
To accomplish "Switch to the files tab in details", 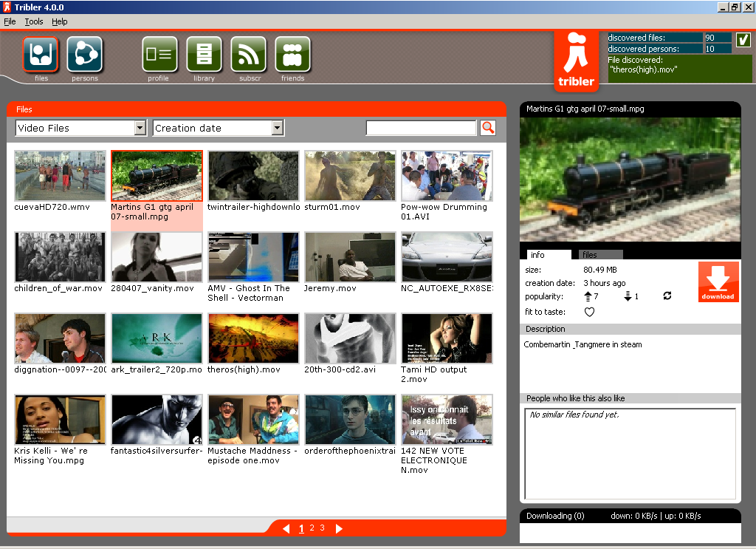I will pyautogui.click(x=590, y=255).
